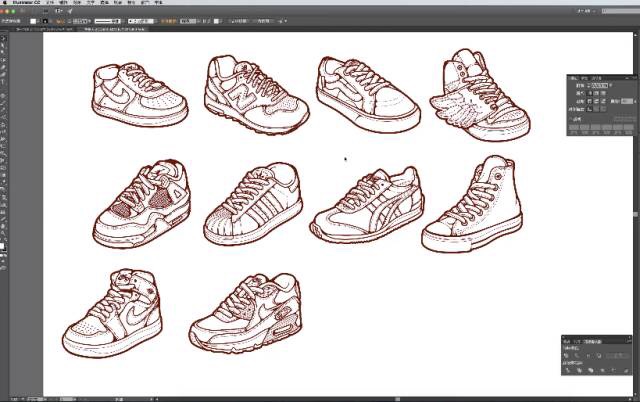Click fill and stroke swatch at toolbar bottom

click(x=2, y=247)
